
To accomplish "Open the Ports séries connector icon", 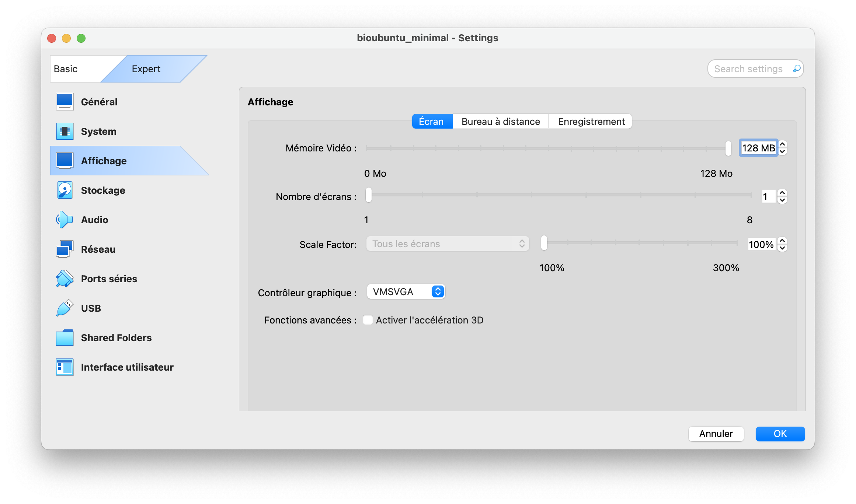I will click(65, 279).
